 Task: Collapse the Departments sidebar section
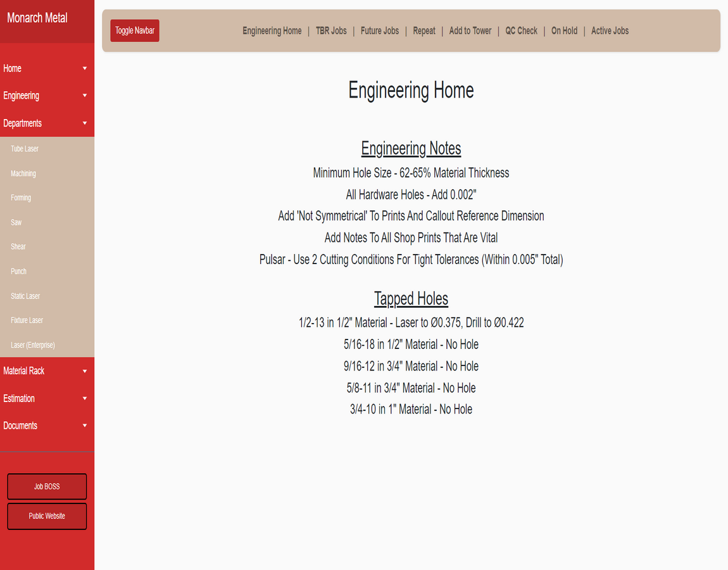pyautogui.click(x=46, y=123)
